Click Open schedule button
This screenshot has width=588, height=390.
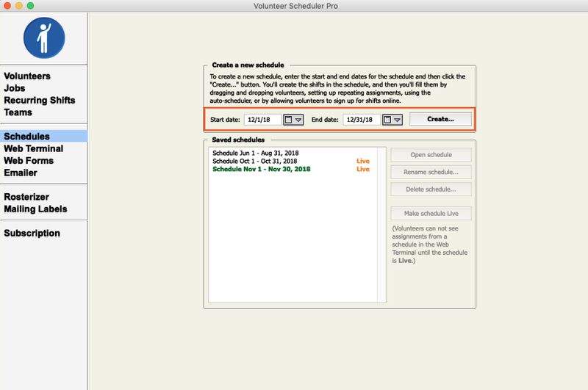tap(431, 155)
